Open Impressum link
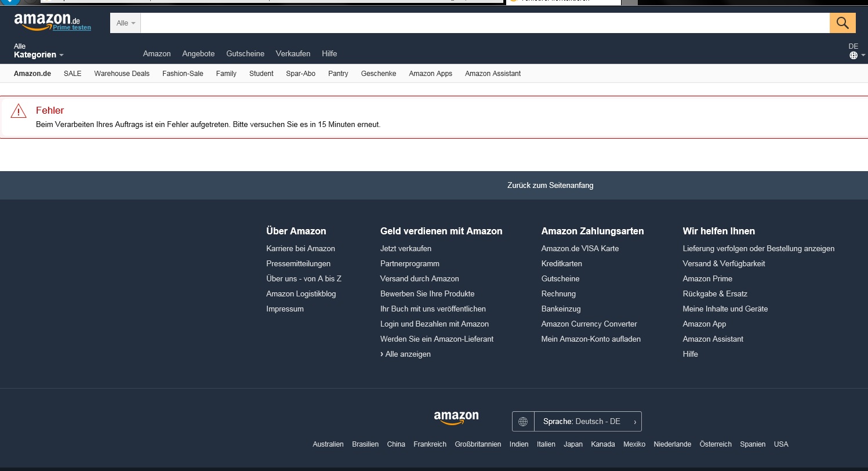The width and height of the screenshot is (868, 471). [285, 309]
